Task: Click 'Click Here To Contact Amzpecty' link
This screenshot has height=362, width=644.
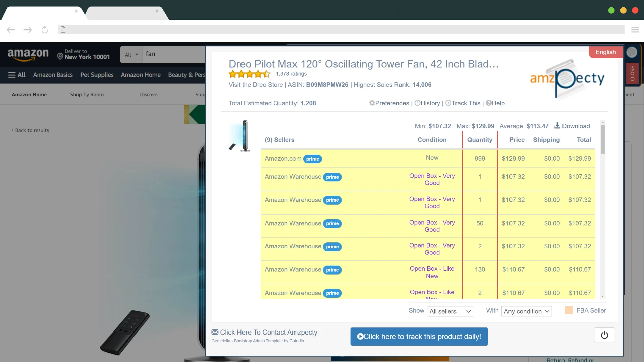Action: (x=268, y=333)
